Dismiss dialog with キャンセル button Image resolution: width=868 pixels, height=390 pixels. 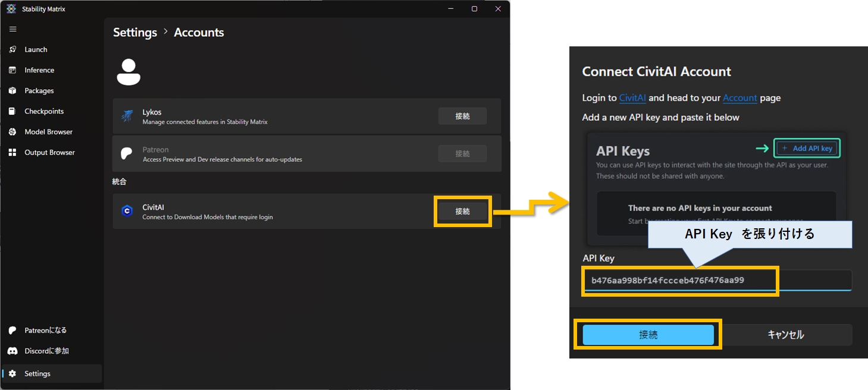(x=786, y=335)
